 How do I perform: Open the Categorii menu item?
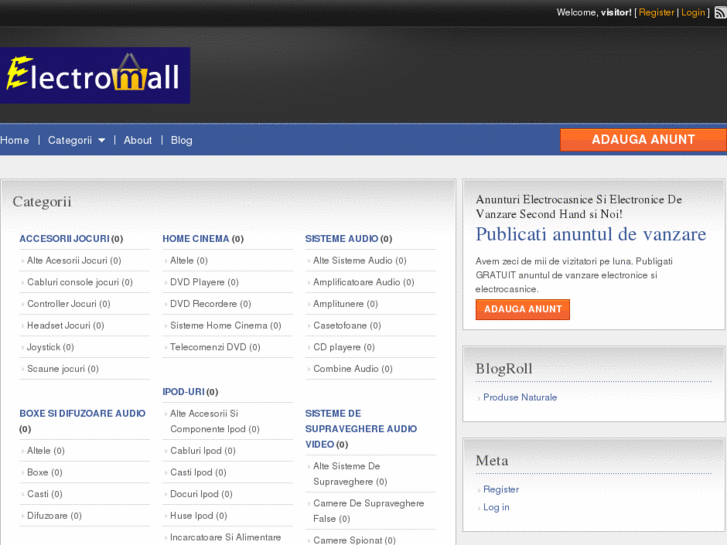pyautogui.click(x=70, y=140)
